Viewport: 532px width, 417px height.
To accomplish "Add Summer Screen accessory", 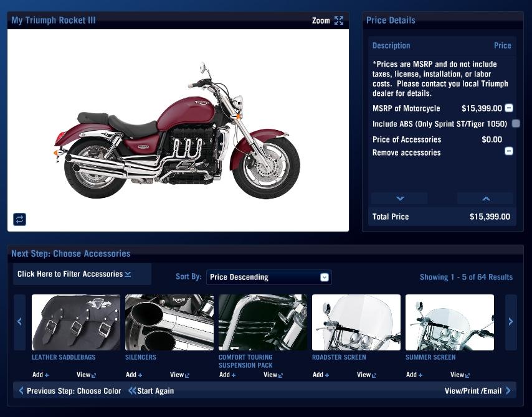I will (414, 375).
